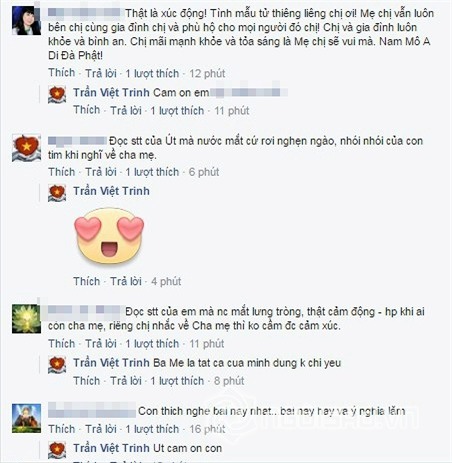Open Trần Việt Trinh name link in "Cam on em" reply
The width and height of the screenshot is (452, 463).
click(x=111, y=92)
